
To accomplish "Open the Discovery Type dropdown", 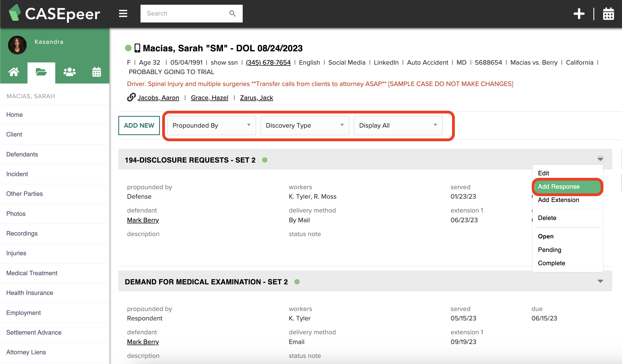I will pyautogui.click(x=305, y=125).
